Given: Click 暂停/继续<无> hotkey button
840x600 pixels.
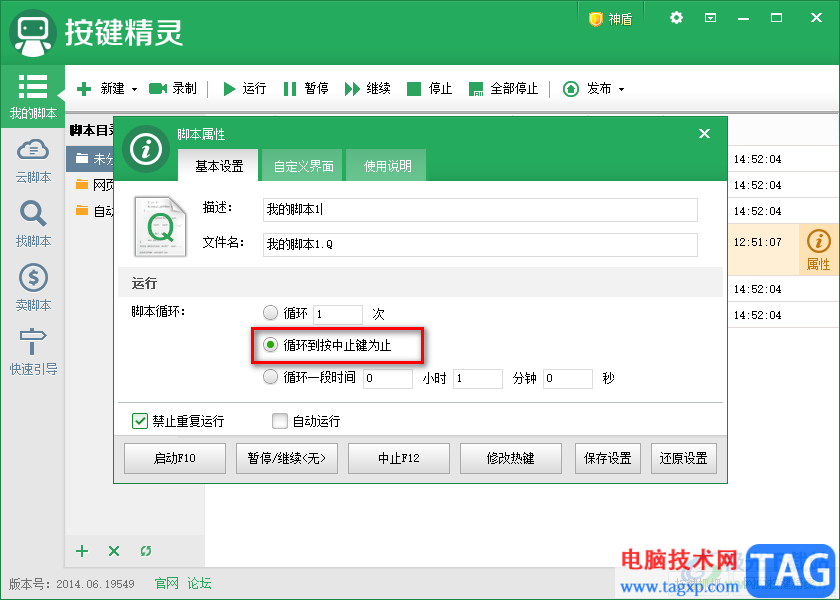Looking at the screenshot, I should pos(287,459).
